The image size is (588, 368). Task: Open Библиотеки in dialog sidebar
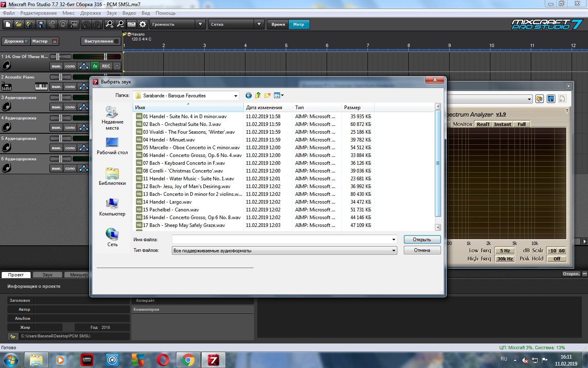point(112,177)
